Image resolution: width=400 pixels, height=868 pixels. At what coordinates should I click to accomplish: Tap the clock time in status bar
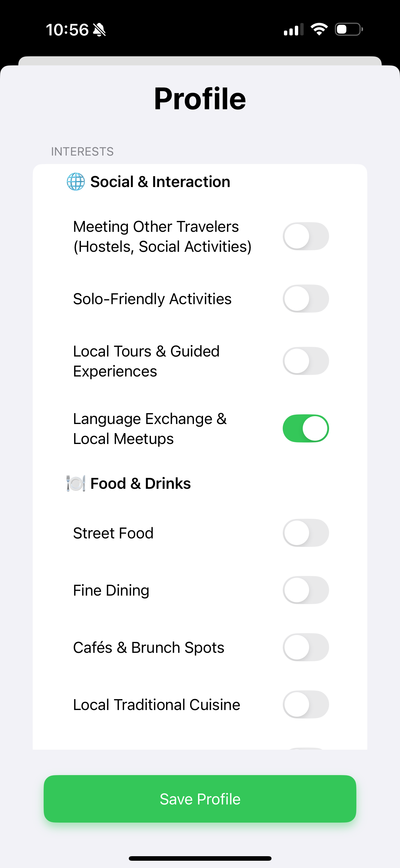click(67, 30)
